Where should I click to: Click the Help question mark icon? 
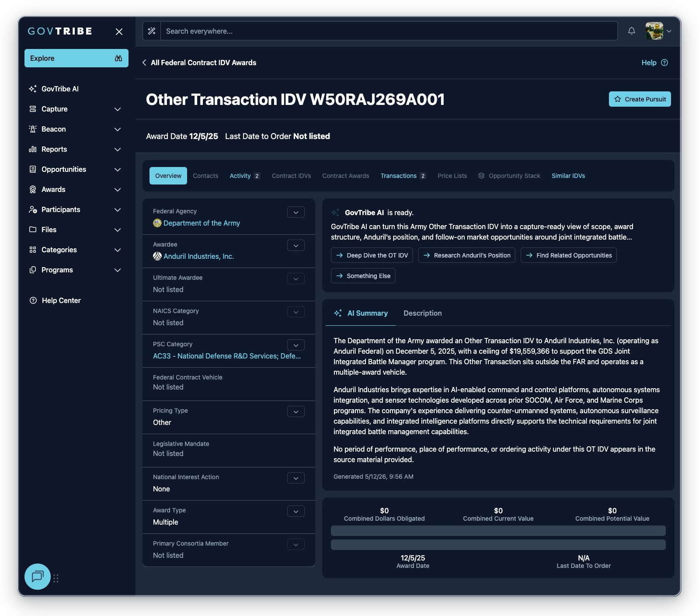[664, 63]
